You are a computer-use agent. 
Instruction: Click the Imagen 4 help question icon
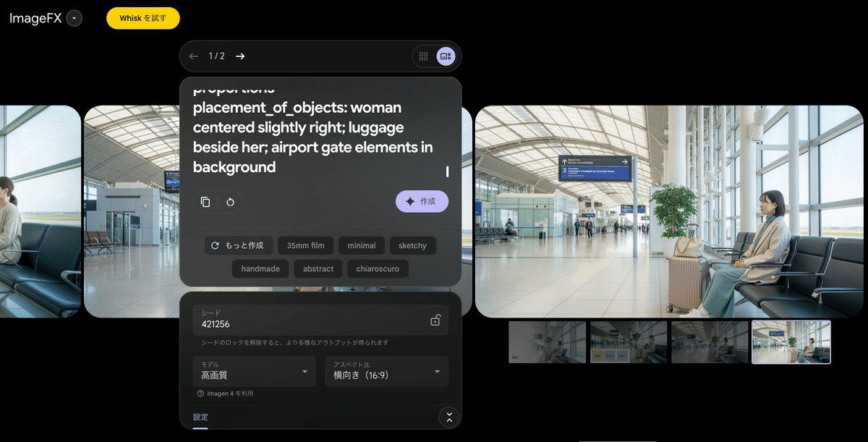[x=200, y=394]
